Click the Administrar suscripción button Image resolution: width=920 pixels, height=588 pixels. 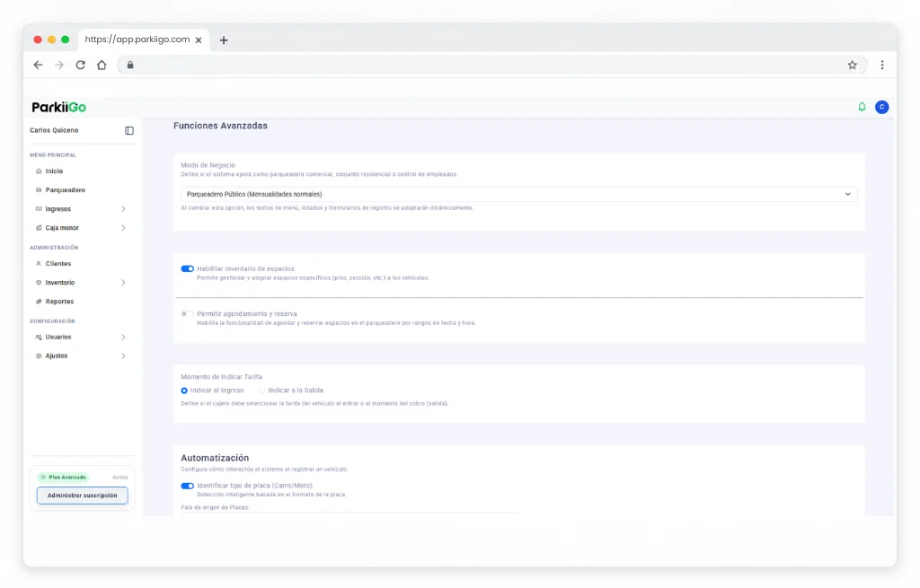[82, 496]
